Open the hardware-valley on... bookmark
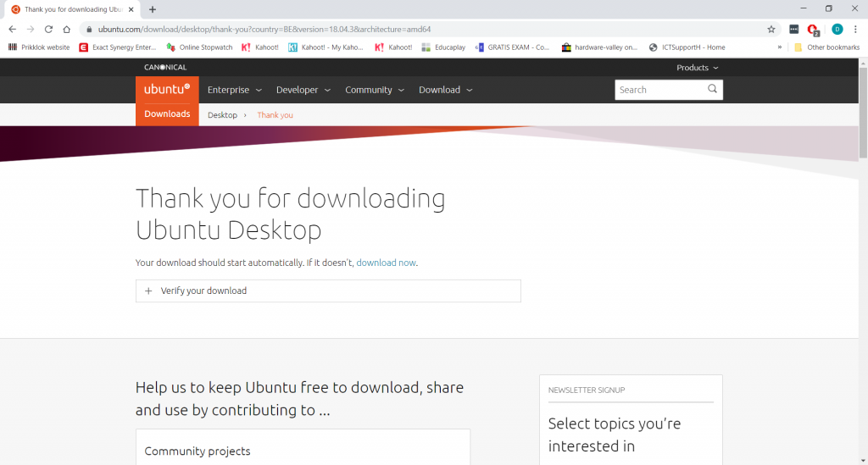The image size is (868, 465). pyautogui.click(x=599, y=47)
